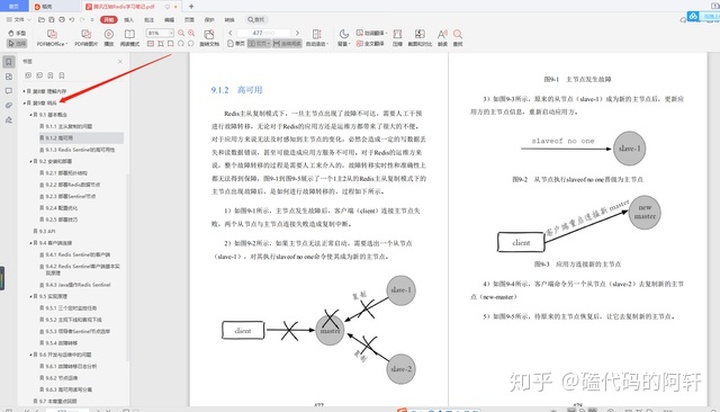Open bookmark 9.2.1 in outline
The height and width of the screenshot is (412, 720).
click(x=63, y=173)
